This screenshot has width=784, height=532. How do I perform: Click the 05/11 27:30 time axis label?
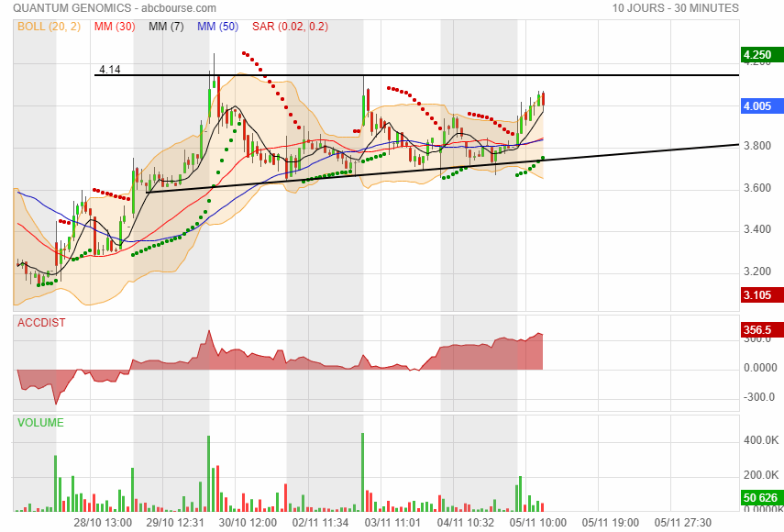pyautogui.click(x=683, y=523)
